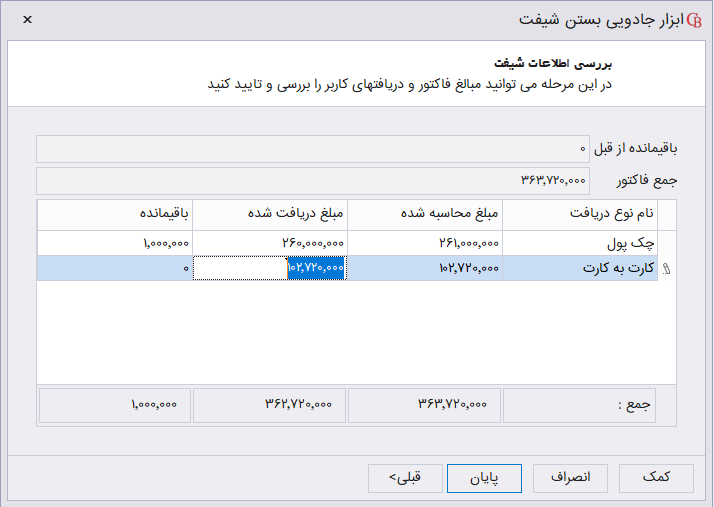Click received amount 260,000,000 for چک پول
This screenshot has height=507, width=714.
click(x=270, y=243)
